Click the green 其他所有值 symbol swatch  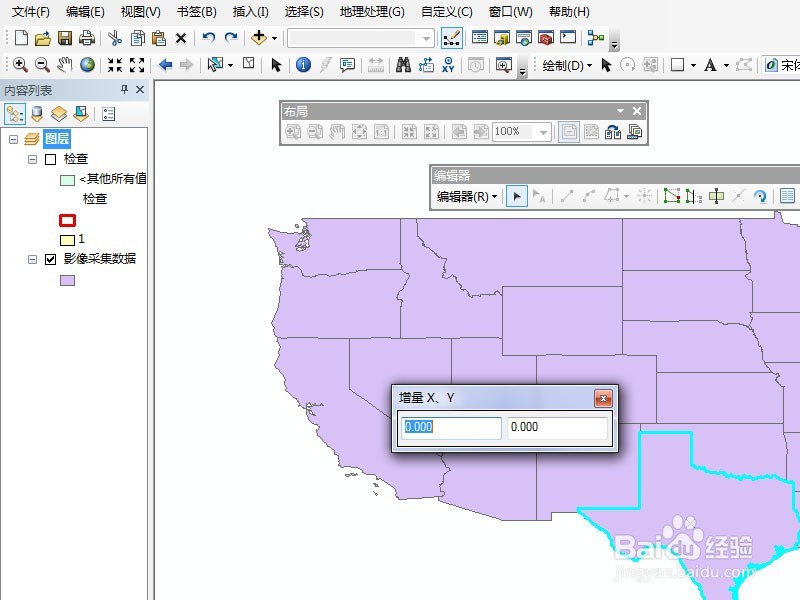[x=67, y=180]
